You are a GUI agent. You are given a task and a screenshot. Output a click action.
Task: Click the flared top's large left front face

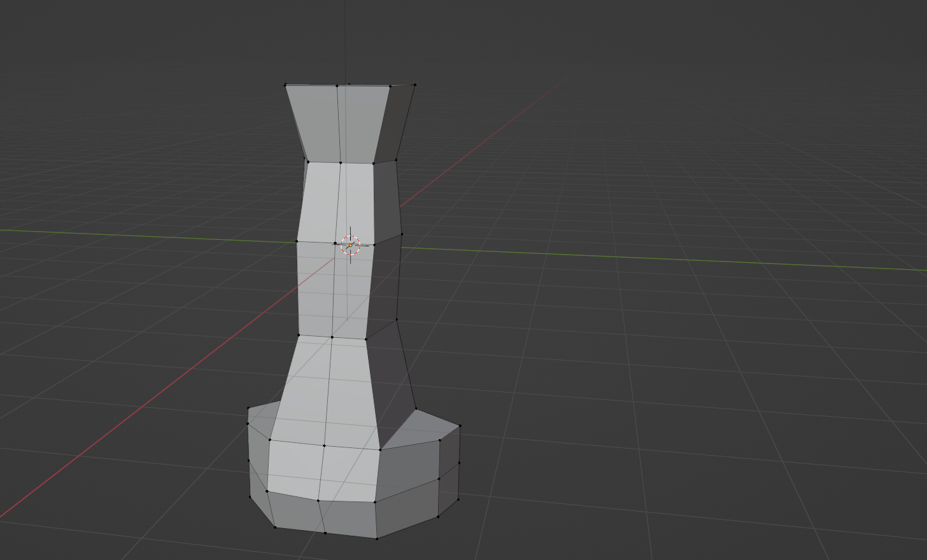click(313, 123)
